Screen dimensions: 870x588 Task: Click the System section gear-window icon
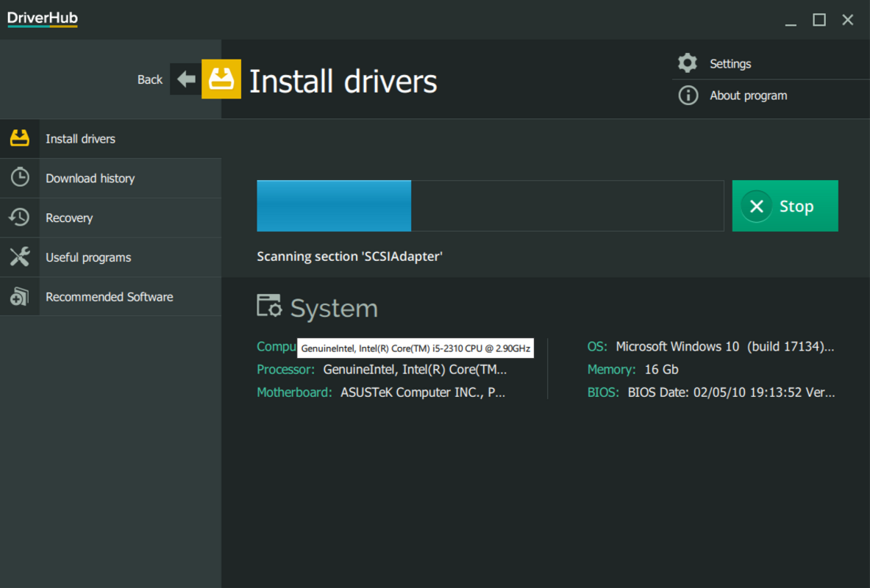[269, 306]
